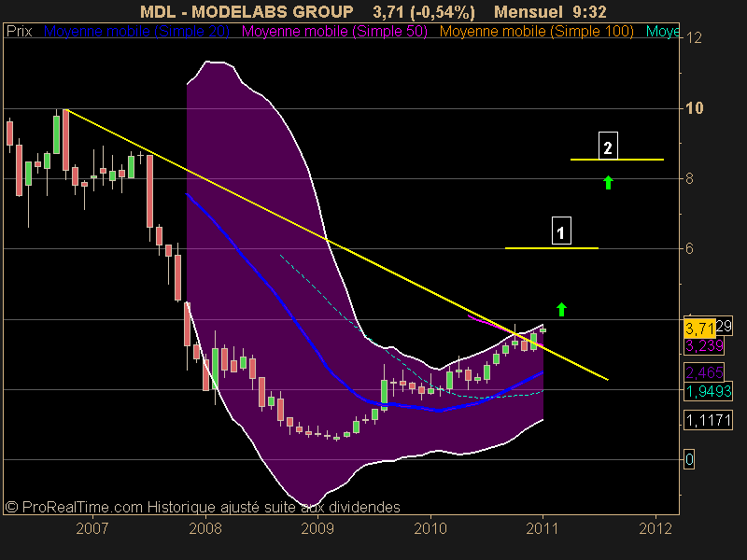The width and height of the screenshot is (747, 560).
Task: Click the MDL - MODELABS GROUP chart title
Action: pos(247,12)
